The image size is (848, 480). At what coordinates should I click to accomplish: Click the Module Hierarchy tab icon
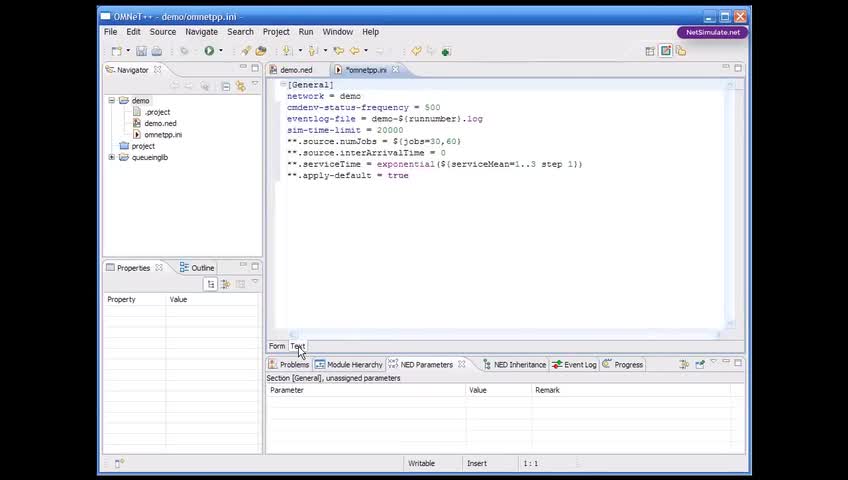[320, 365]
